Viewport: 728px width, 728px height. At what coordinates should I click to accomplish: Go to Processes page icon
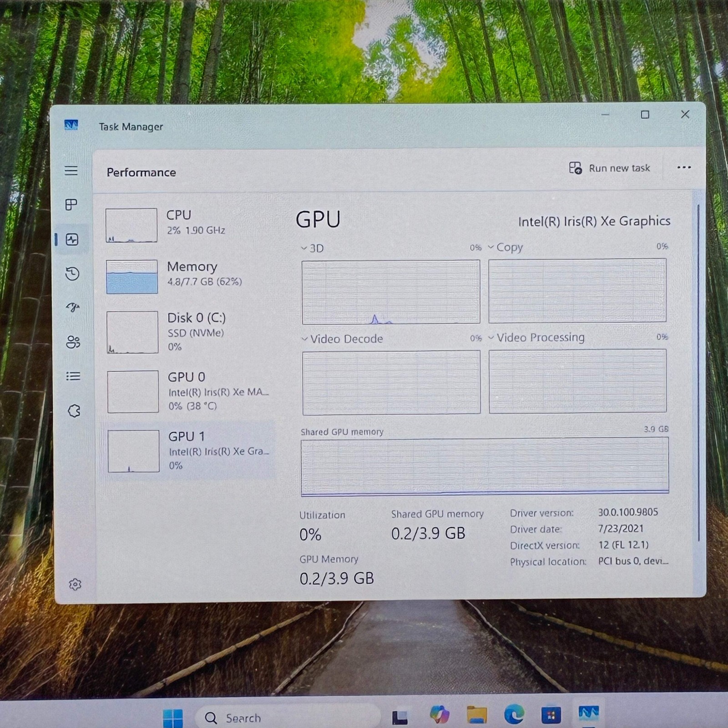71,205
